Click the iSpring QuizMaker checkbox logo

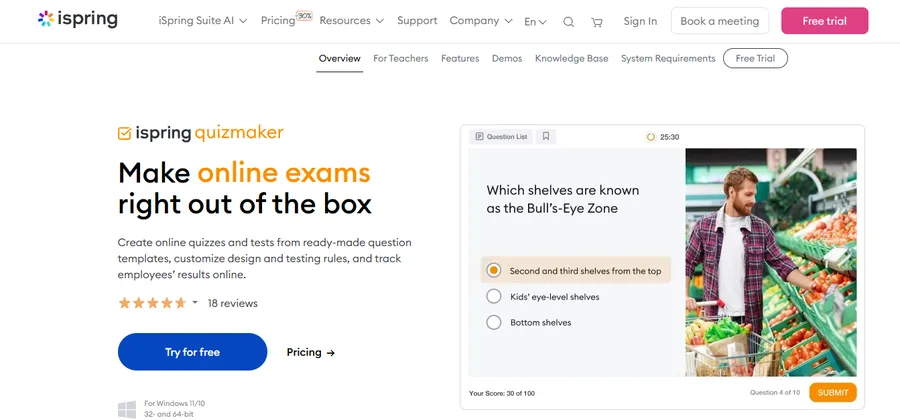(125, 133)
